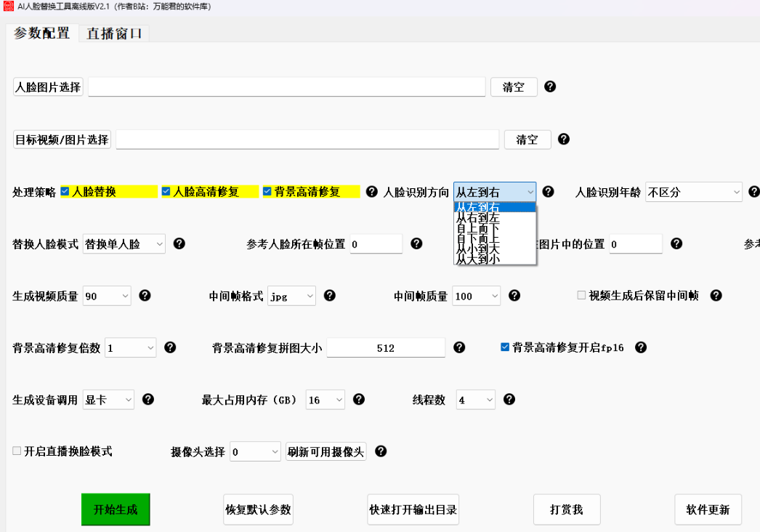Click help icon beside 目标视频/图片选择 清空 button
This screenshot has width=760, height=532.
coord(564,140)
